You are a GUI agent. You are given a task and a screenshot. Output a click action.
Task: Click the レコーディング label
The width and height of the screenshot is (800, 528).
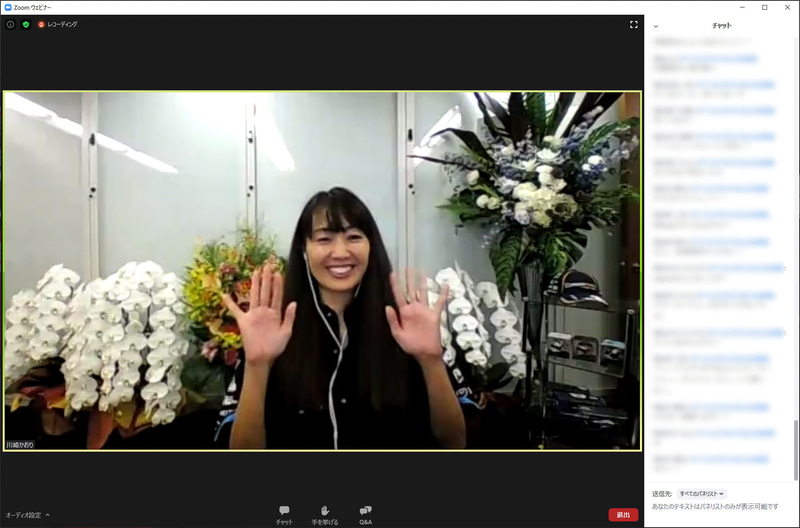pos(62,24)
